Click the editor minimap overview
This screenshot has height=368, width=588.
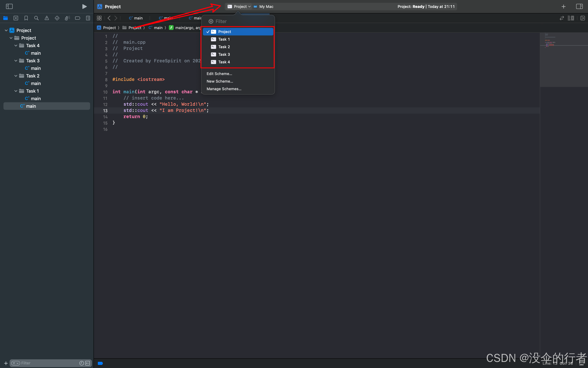point(564,60)
